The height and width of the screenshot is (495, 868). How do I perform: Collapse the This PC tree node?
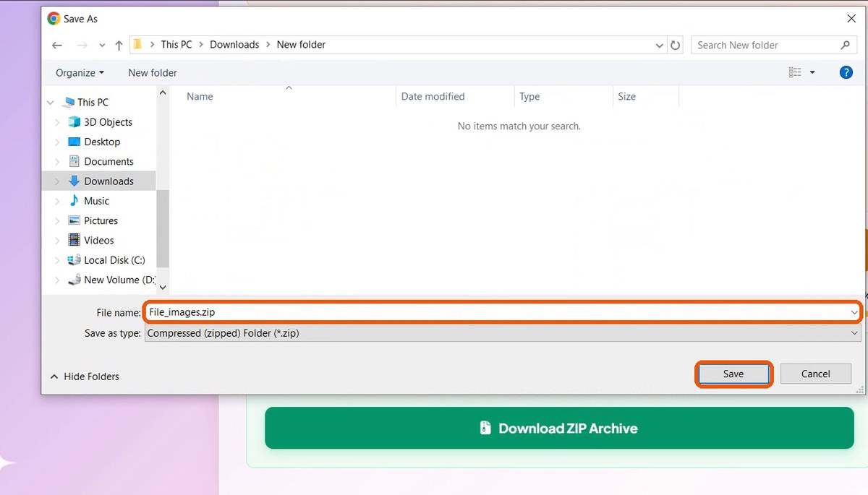tap(51, 103)
